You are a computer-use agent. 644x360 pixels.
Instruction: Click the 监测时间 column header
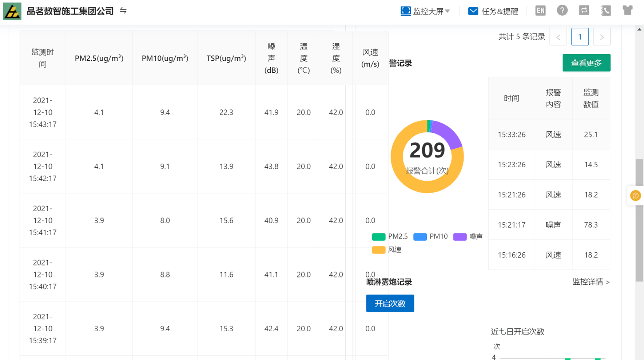pyautogui.click(x=43, y=58)
